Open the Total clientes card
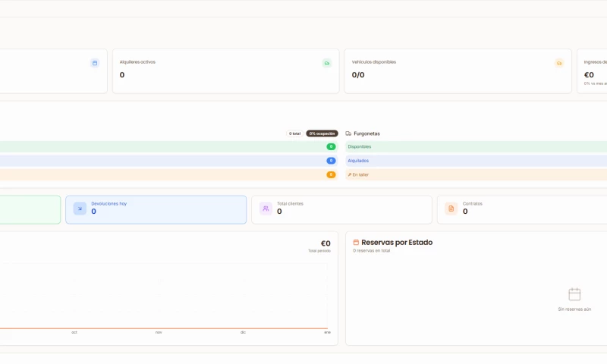The height and width of the screenshot is (364, 607). click(x=341, y=209)
